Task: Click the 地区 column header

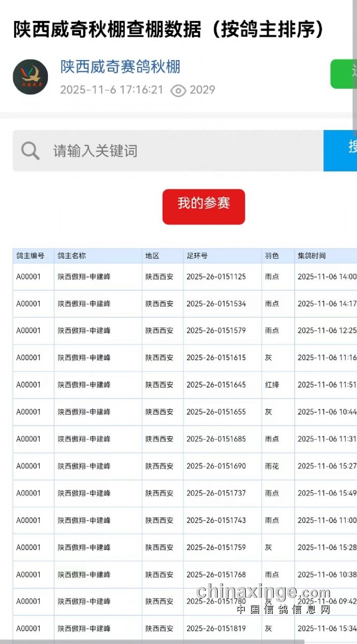Action: (152, 256)
